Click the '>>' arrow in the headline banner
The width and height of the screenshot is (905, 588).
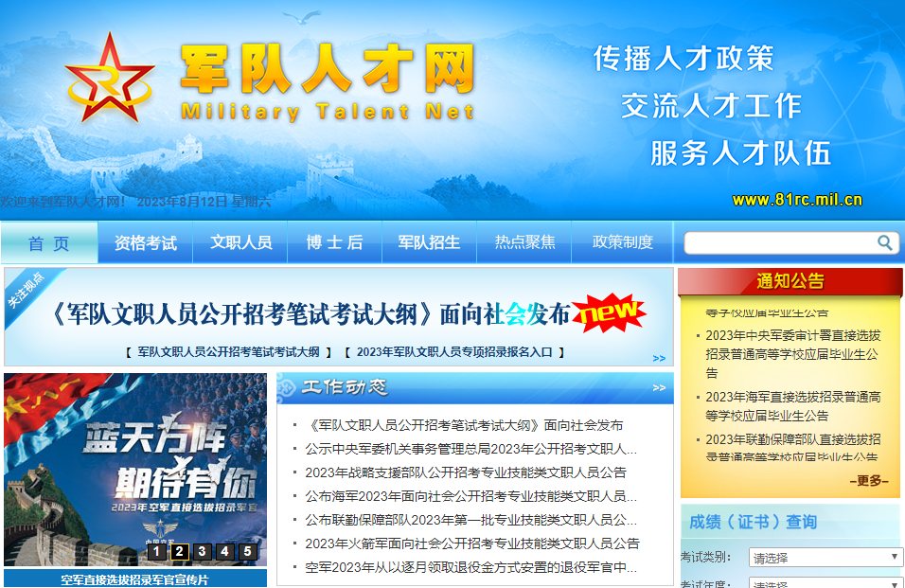(659, 358)
